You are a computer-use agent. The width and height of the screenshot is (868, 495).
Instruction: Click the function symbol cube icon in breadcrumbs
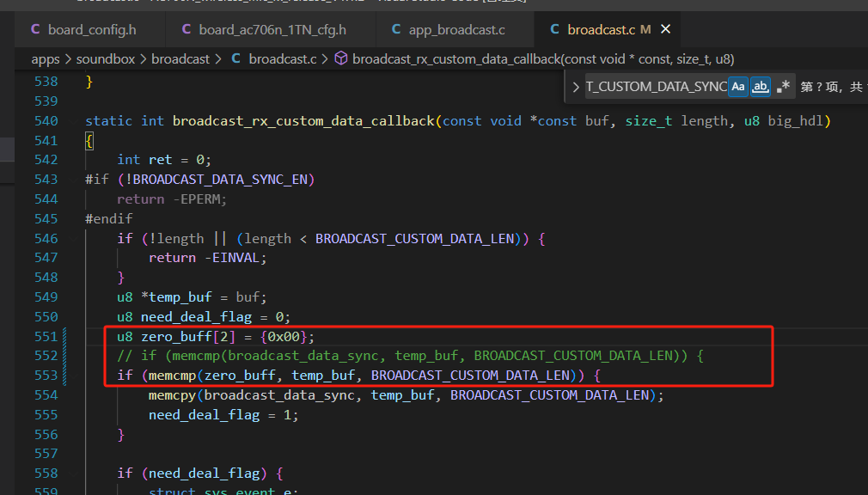[x=341, y=58]
